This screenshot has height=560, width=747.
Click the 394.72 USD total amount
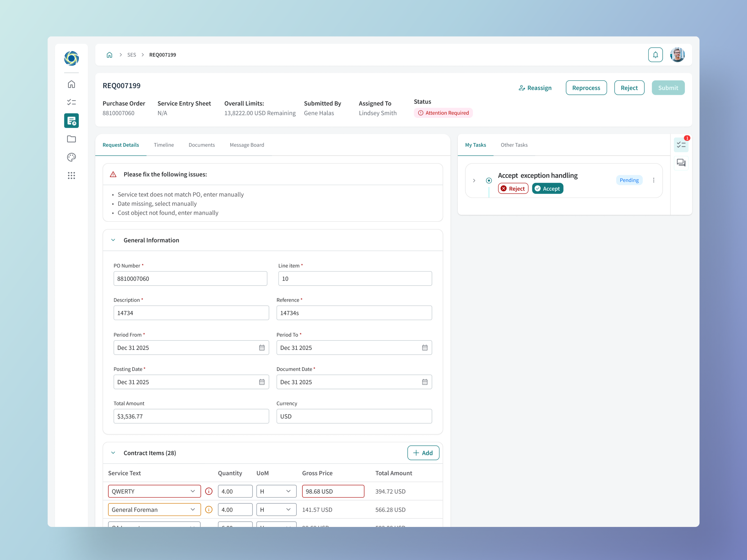[390, 491]
